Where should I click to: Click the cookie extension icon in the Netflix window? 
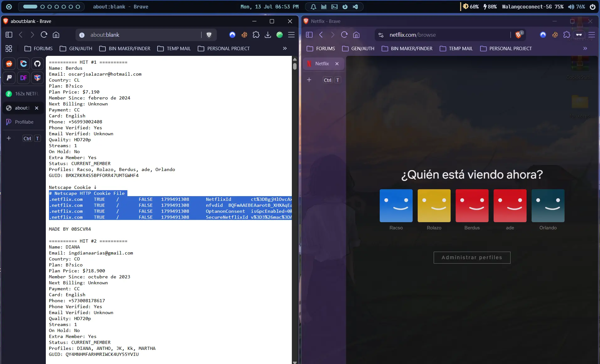pyautogui.click(x=555, y=35)
